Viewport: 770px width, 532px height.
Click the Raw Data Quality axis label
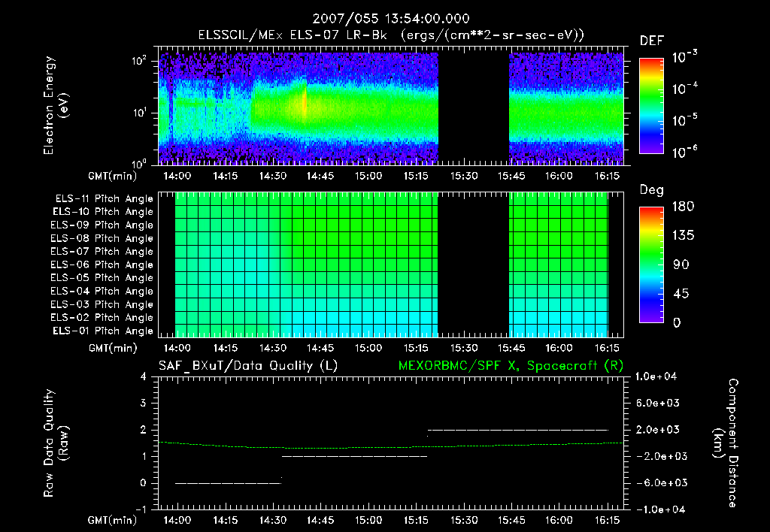(56, 443)
